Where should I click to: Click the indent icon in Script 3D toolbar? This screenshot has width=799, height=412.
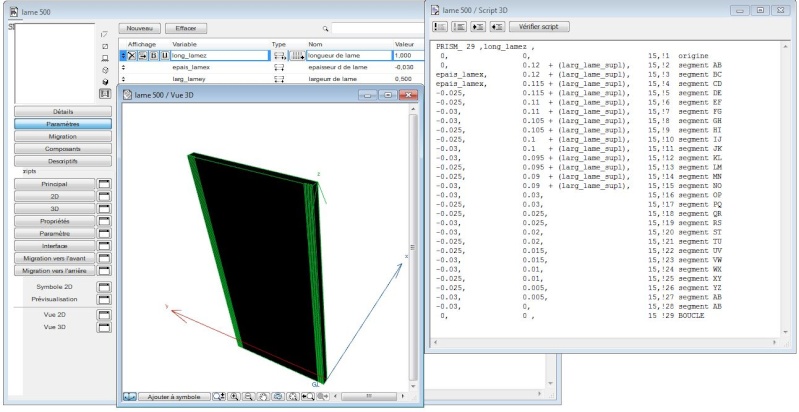pyautogui.click(x=478, y=26)
